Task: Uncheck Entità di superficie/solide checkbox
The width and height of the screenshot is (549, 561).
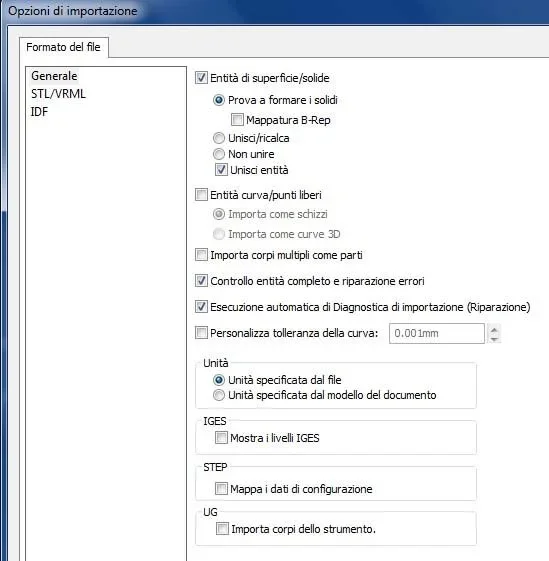Action: tap(201, 78)
